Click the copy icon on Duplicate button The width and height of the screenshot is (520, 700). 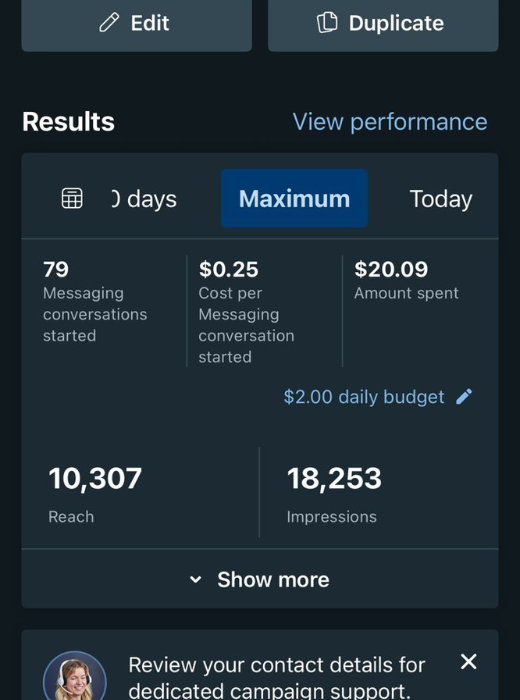pos(327,22)
